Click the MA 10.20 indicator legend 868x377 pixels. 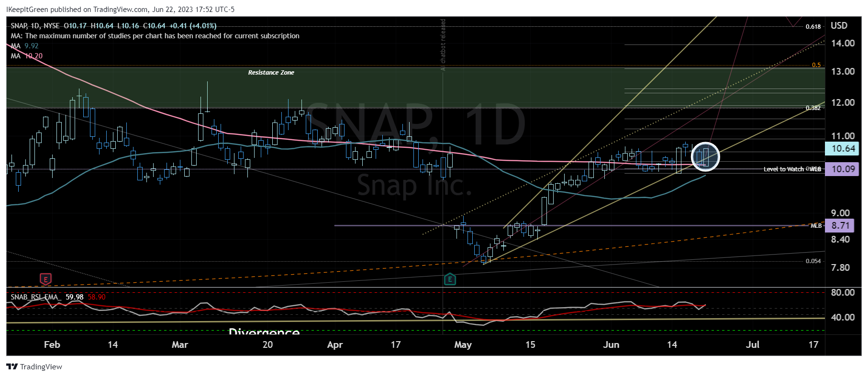26,56
